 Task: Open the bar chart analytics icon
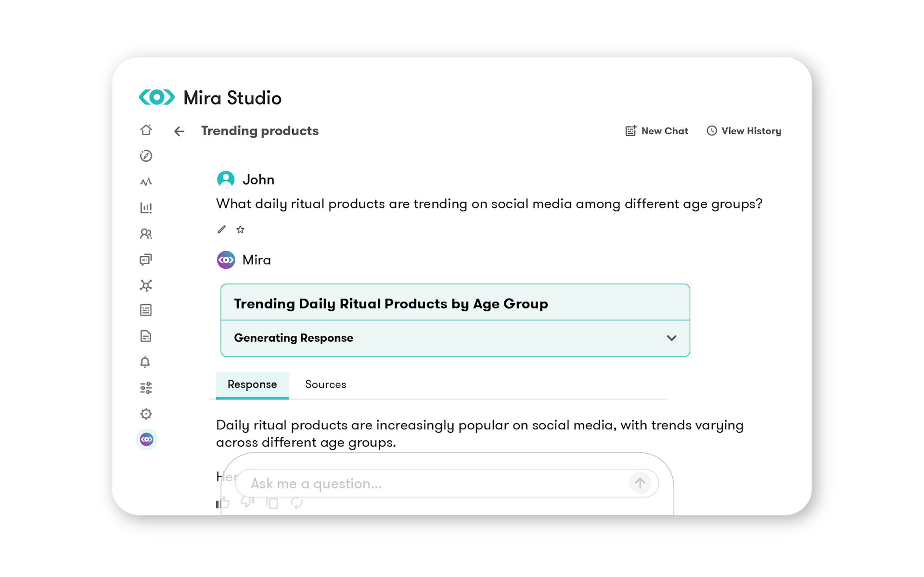point(146,208)
